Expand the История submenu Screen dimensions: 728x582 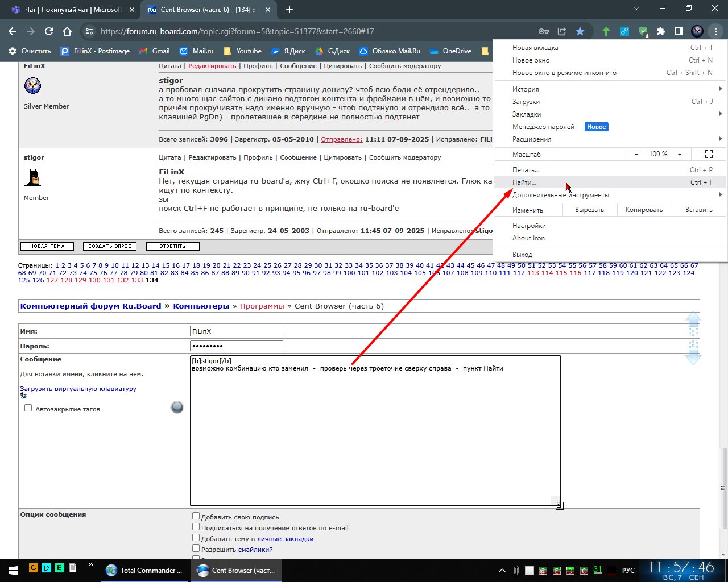[x=610, y=89]
